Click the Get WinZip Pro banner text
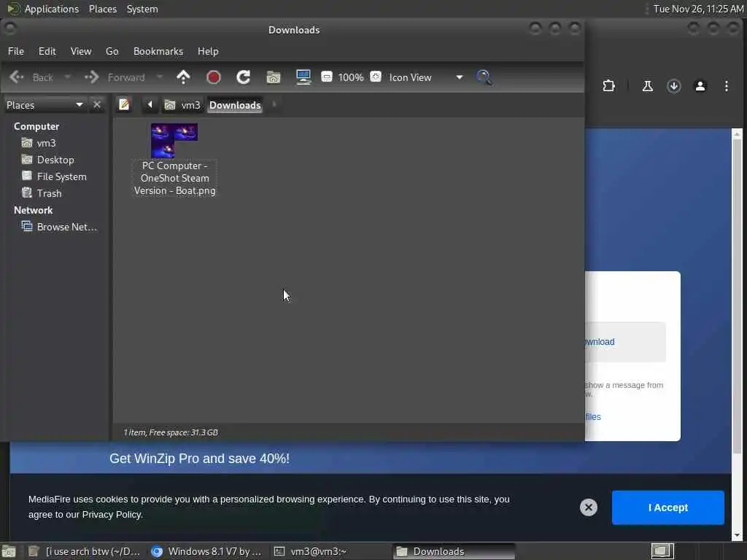The height and width of the screenshot is (560, 747). pos(200,459)
